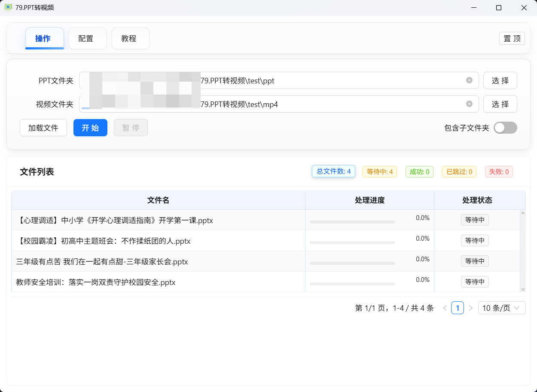Click the scrollbar up arrow in file list

[x=523, y=213]
